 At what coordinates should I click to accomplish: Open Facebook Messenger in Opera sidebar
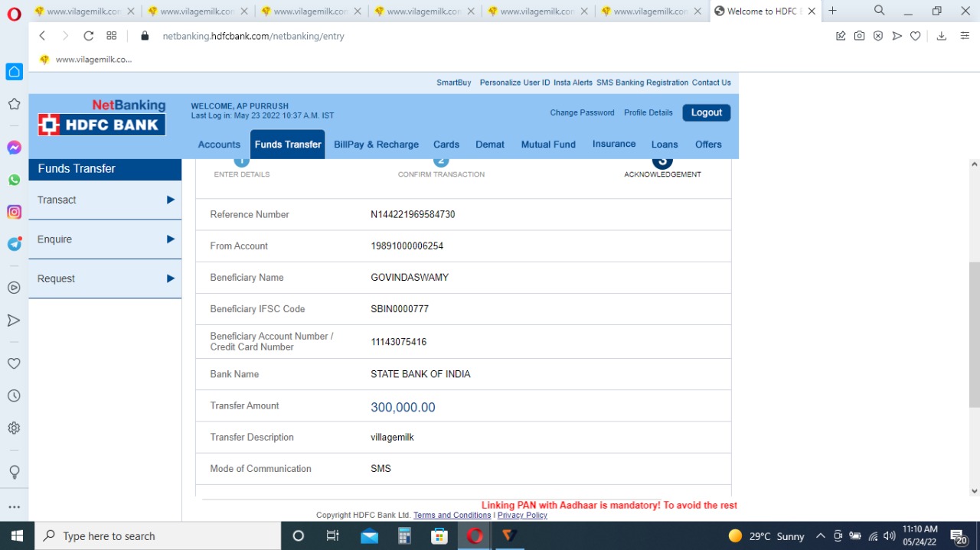click(14, 148)
